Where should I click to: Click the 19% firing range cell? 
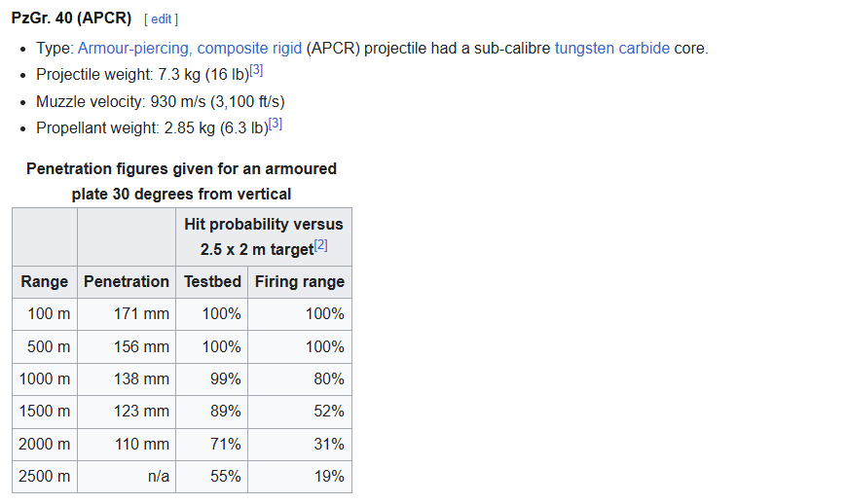(x=328, y=477)
